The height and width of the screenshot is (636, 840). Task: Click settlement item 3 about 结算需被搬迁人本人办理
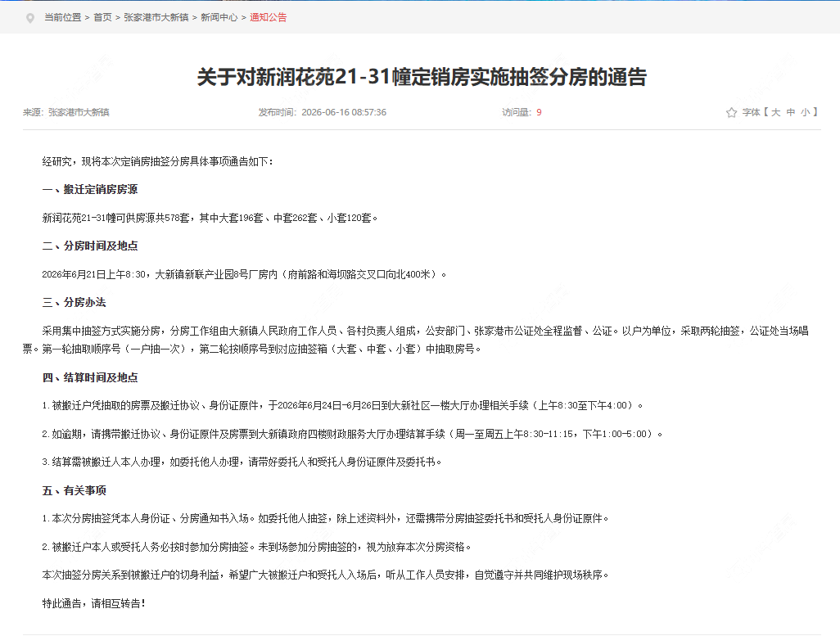pos(242,462)
